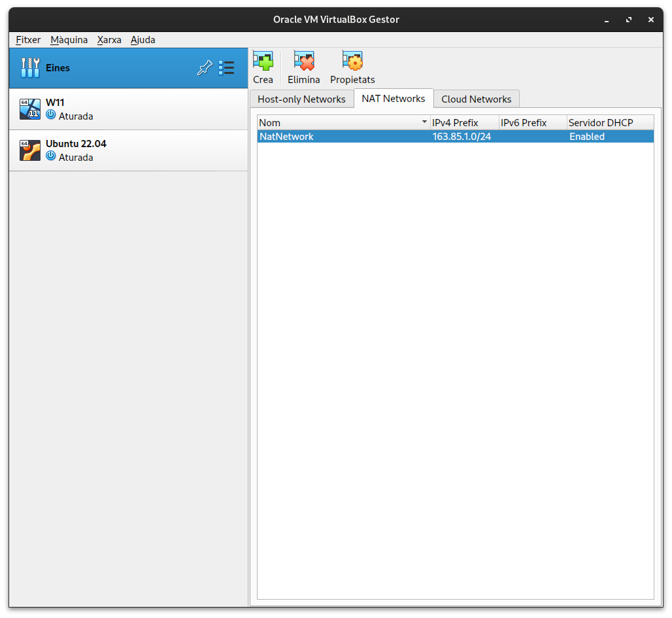Click the Crea network toolbar icon

pyautogui.click(x=263, y=62)
